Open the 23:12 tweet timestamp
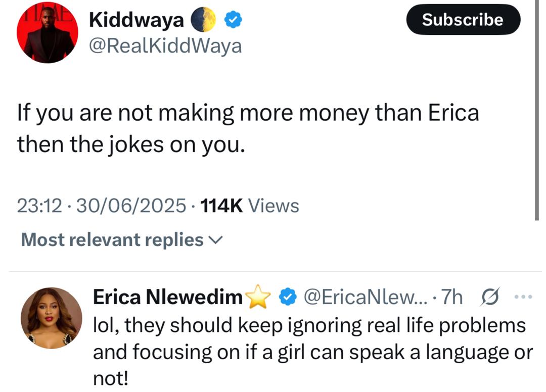The image size is (546, 392). [x=39, y=206]
